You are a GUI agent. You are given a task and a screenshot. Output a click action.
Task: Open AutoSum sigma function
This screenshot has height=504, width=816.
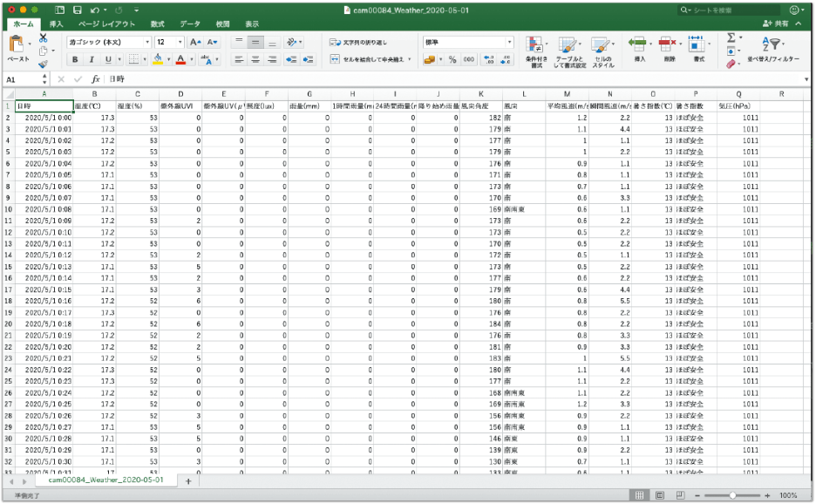point(731,37)
